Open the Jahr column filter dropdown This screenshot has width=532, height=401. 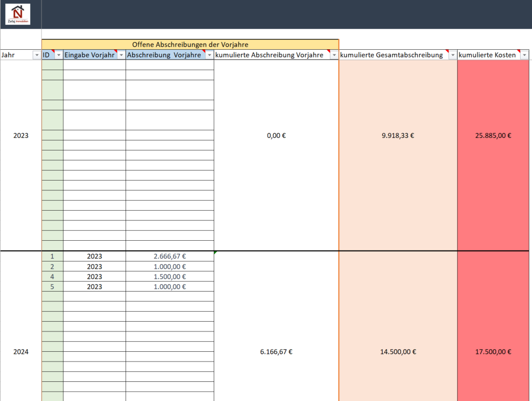(36, 55)
